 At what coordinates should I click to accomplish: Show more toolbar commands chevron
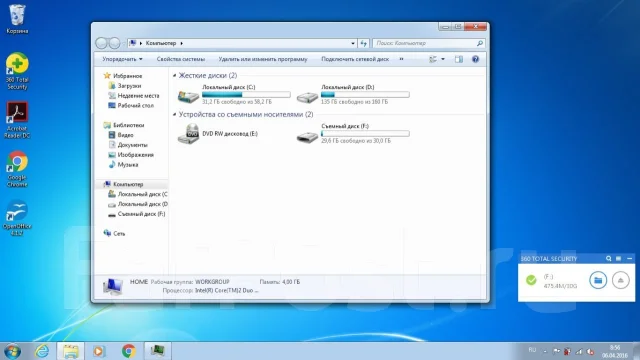click(x=401, y=59)
